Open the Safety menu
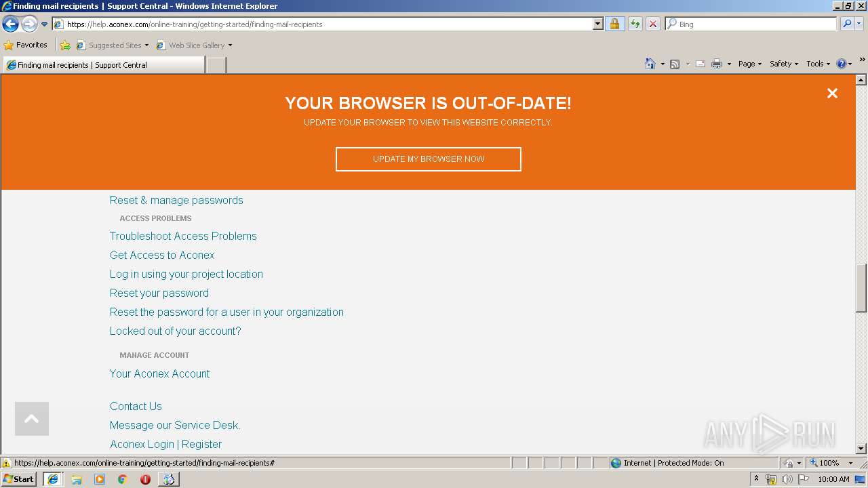 784,64
